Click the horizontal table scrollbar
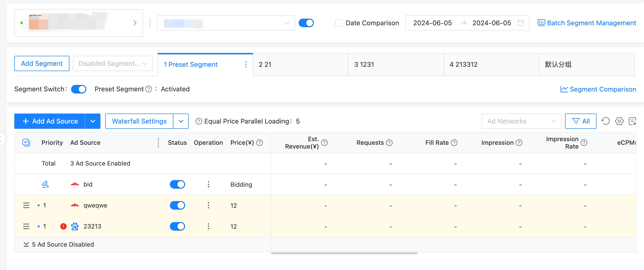 (x=344, y=253)
